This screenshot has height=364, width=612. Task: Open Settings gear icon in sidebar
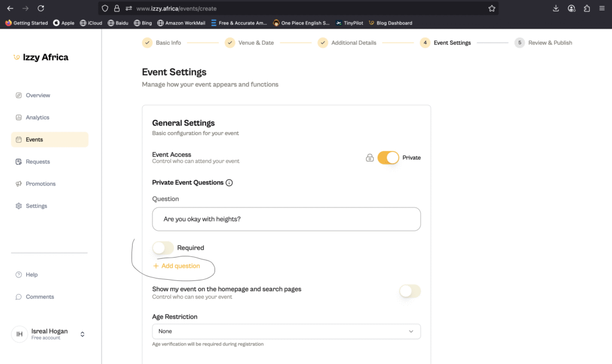19,206
